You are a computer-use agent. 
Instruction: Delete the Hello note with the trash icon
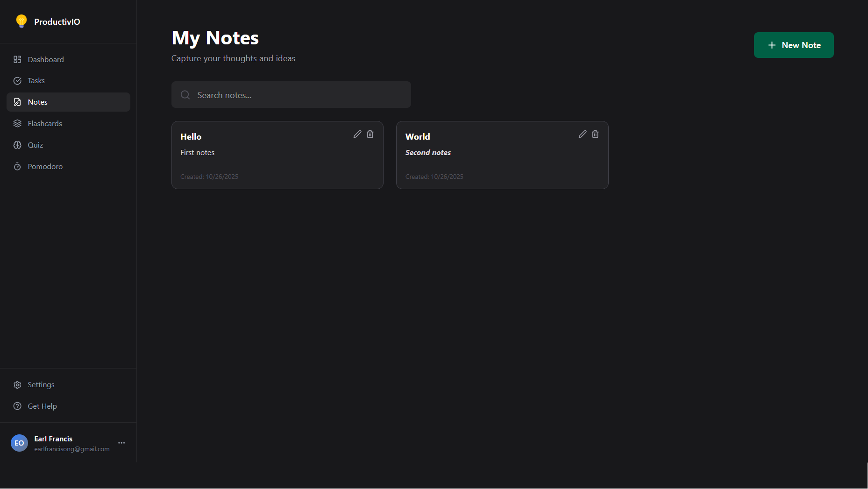tap(370, 134)
